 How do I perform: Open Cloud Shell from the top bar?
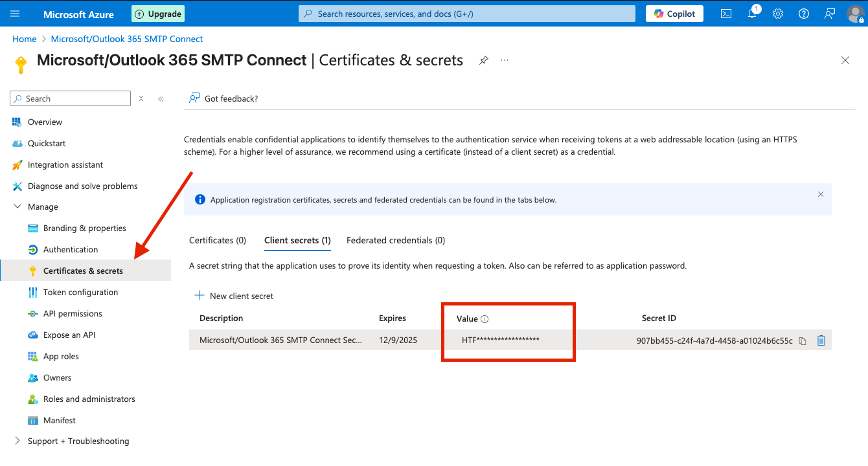(x=727, y=14)
